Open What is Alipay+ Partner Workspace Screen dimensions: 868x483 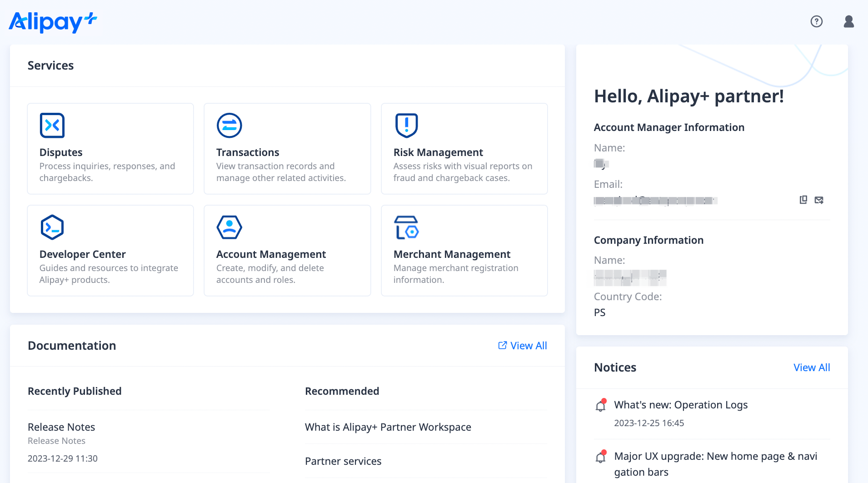388,427
